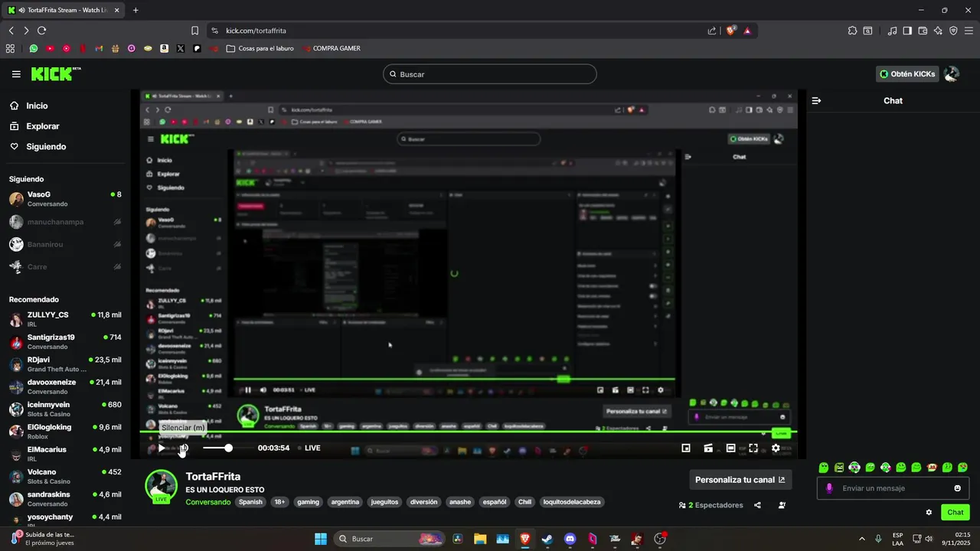This screenshot has height=551, width=980.
Task: Open the emoji picker in message box
Action: click(x=957, y=488)
